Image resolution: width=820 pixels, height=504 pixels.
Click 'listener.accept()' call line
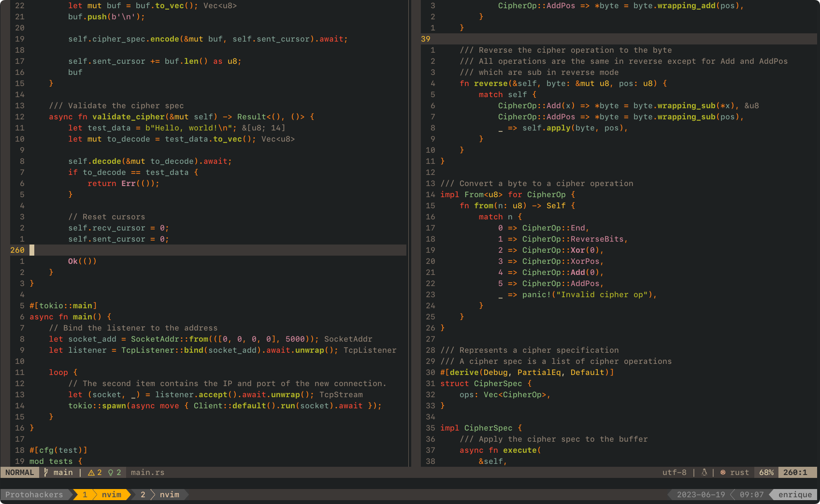(x=191, y=395)
